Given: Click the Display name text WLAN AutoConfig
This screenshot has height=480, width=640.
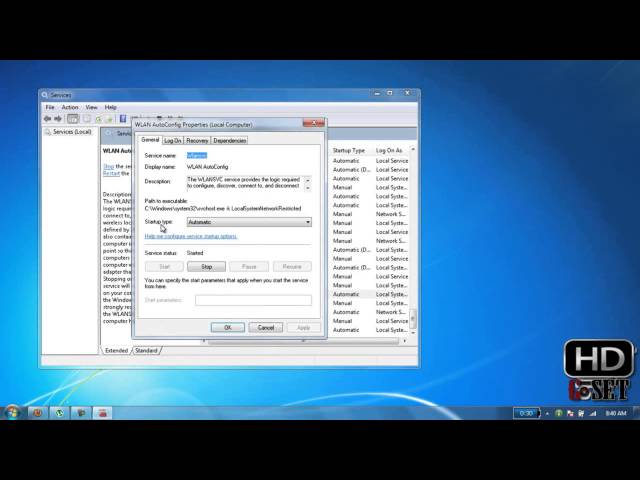Looking at the screenshot, I should click(207, 167).
